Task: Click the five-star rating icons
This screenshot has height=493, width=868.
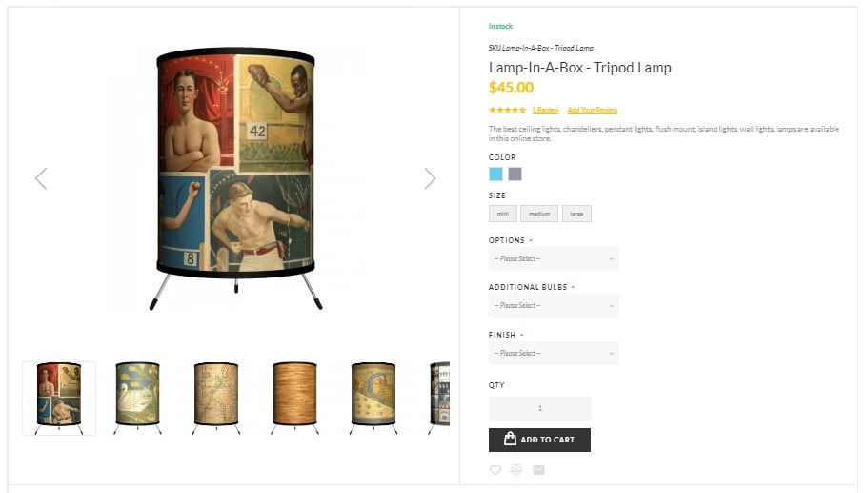Action: click(507, 110)
